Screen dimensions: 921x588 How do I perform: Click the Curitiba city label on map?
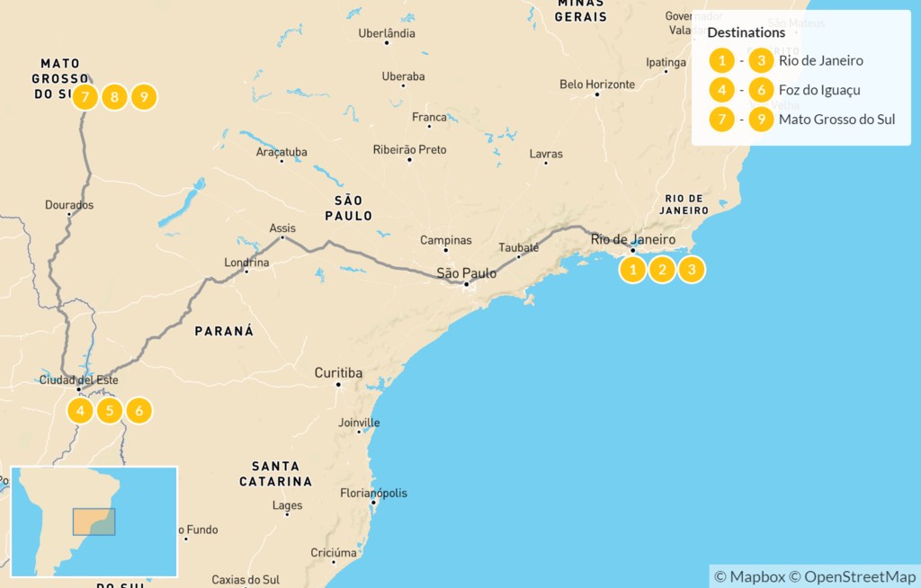coord(338,372)
